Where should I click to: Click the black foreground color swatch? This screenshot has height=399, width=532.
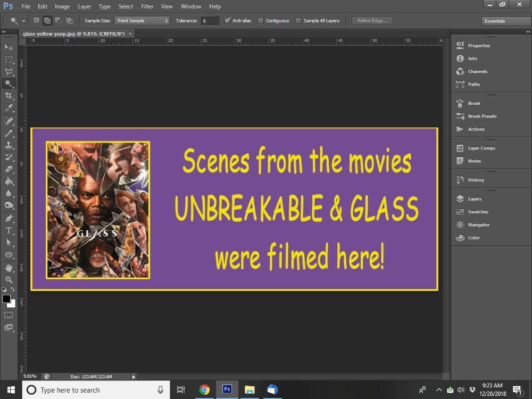[6, 298]
